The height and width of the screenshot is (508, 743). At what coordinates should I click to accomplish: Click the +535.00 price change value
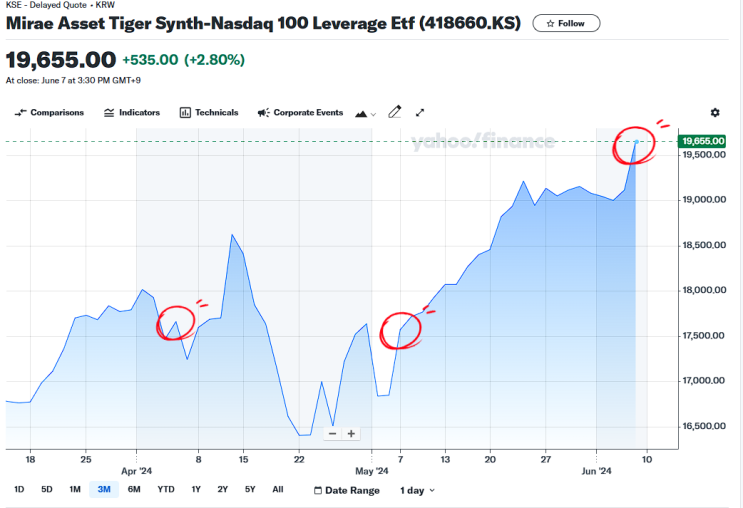click(150, 60)
